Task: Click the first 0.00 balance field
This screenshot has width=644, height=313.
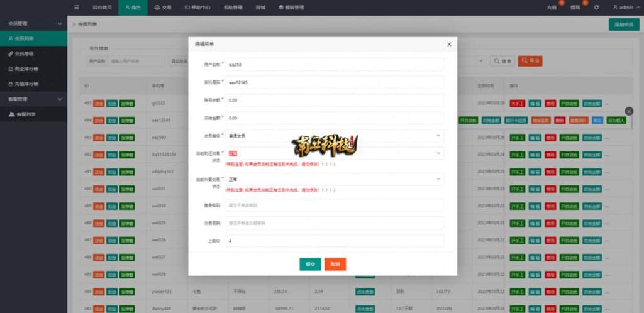Action: coord(335,100)
